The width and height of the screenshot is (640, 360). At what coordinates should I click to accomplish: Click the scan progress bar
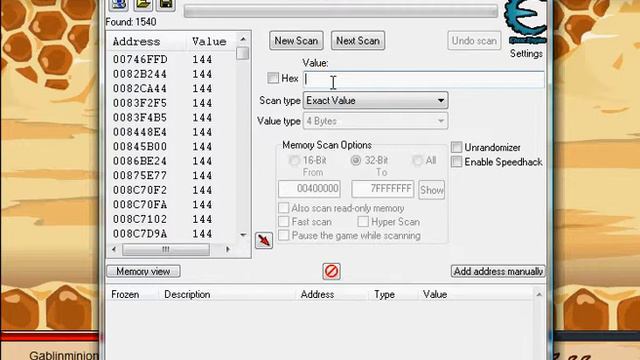coord(341,11)
